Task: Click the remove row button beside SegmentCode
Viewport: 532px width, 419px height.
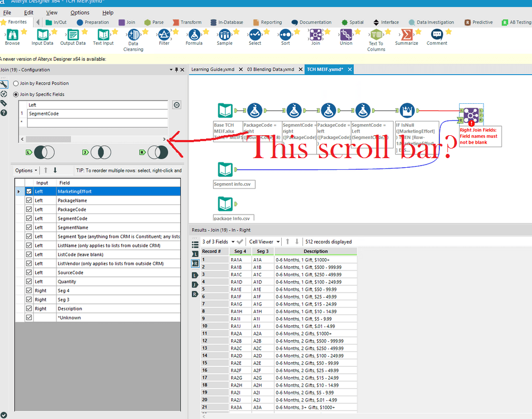Action: (175, 104)
